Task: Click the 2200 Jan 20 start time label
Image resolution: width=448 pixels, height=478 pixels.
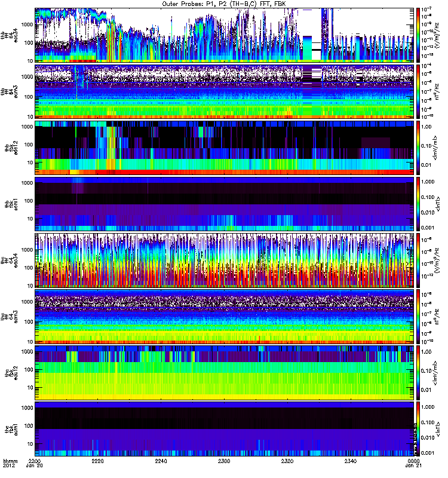Action: tap(35, 465)
